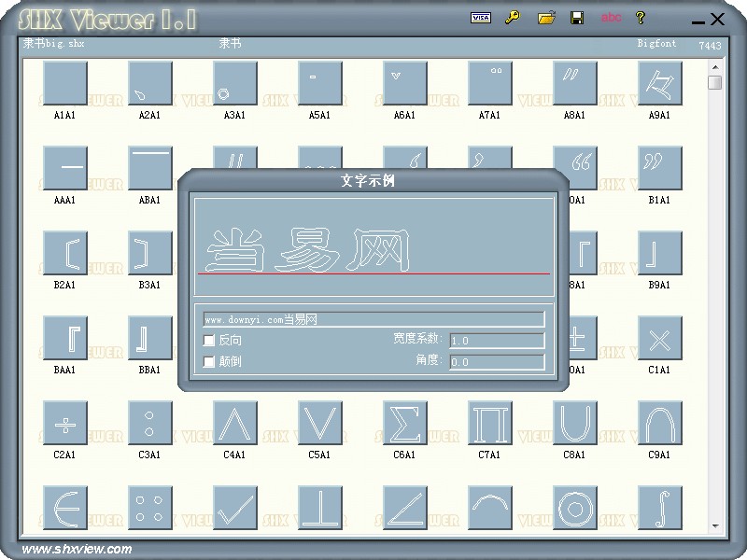The height and width of the screenshot is (560, 747).
Task: Click the save (floppy disk) toolbar icon
Action: pos(579,18)
